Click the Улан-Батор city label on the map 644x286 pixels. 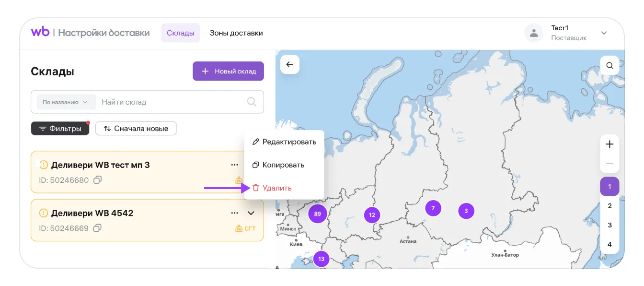(x=505, y=255)
